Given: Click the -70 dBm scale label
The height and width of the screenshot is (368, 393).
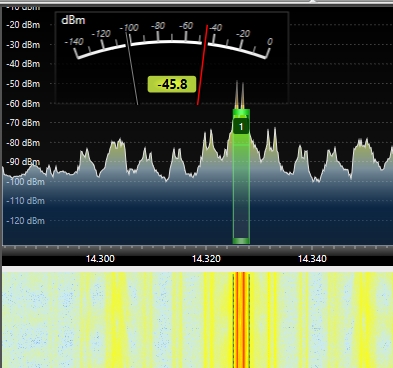Looking at the screenshot, I should click(23, 123).
